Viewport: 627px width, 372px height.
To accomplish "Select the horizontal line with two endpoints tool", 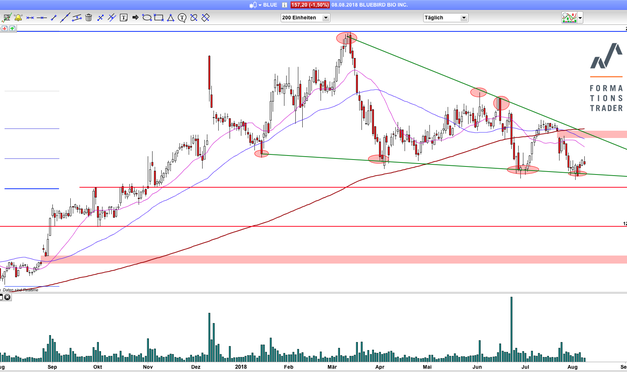I will coord(30,18).
